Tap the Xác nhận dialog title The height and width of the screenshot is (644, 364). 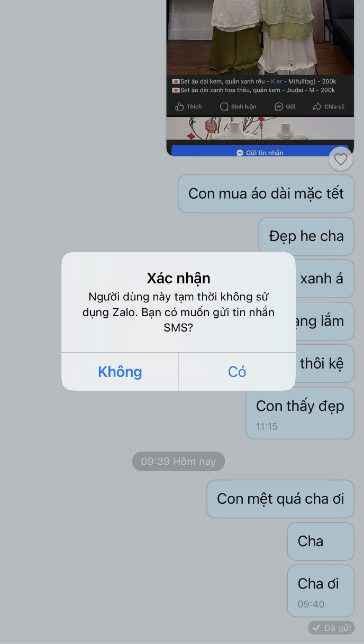click(178, 278)
